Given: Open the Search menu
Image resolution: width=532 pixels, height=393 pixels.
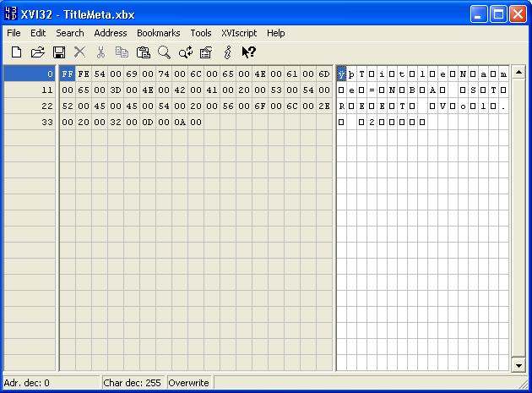Looking at the screenshot, I should tap(70, 33).
